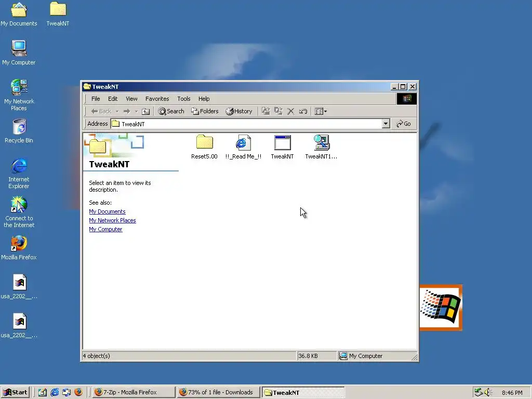
Task: Open the Favorites menu
Action: (157, 99)
